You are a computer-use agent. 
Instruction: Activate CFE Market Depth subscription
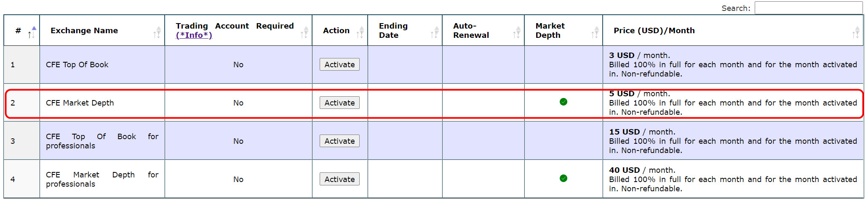tap(339, 103)
